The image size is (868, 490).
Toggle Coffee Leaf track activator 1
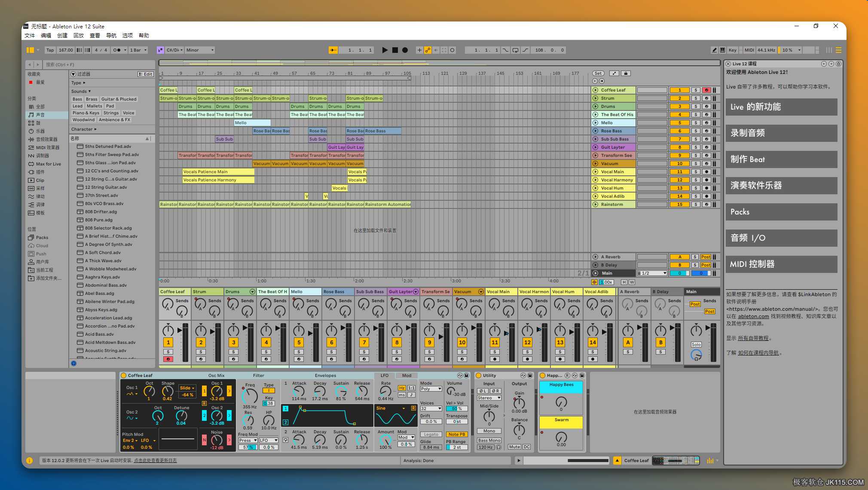coord(679,90)
